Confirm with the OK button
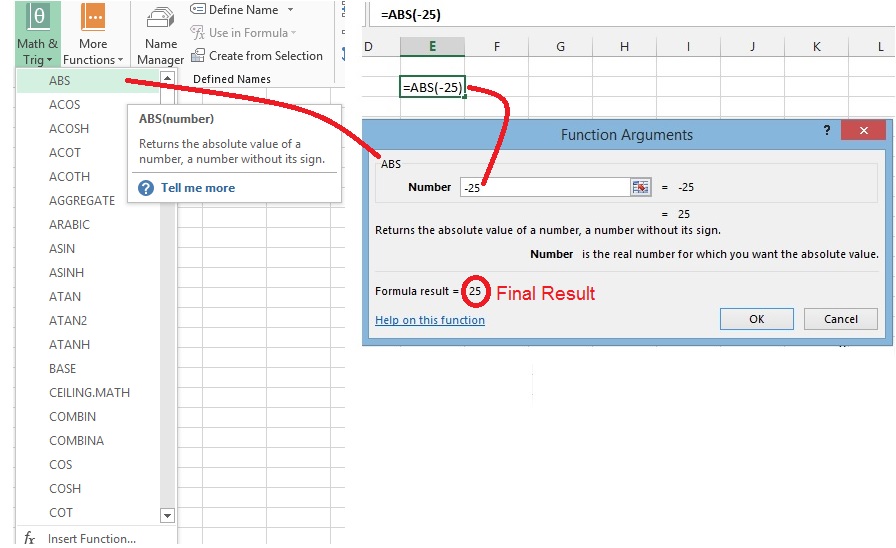Image resolution: width=896 pixels, height=548 pixels. tap(757, 319)
